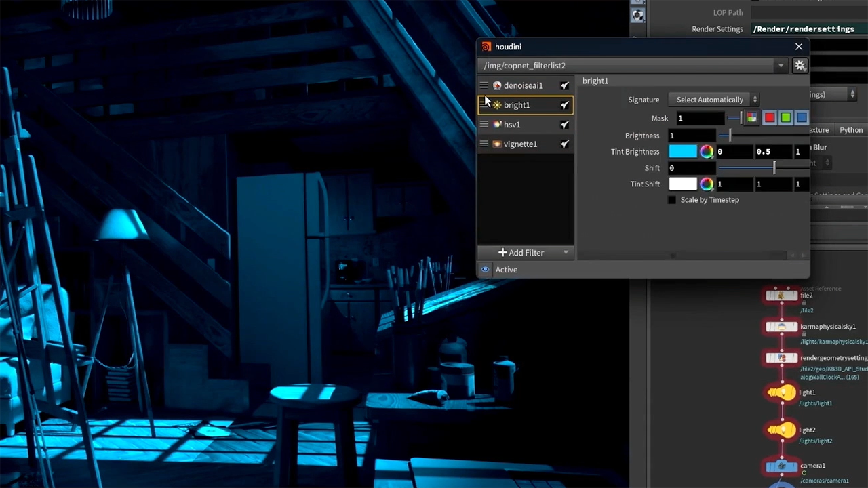Open the Signature dropdown
This screenshot has height=488, width=868.
click(x=716, y=100)
